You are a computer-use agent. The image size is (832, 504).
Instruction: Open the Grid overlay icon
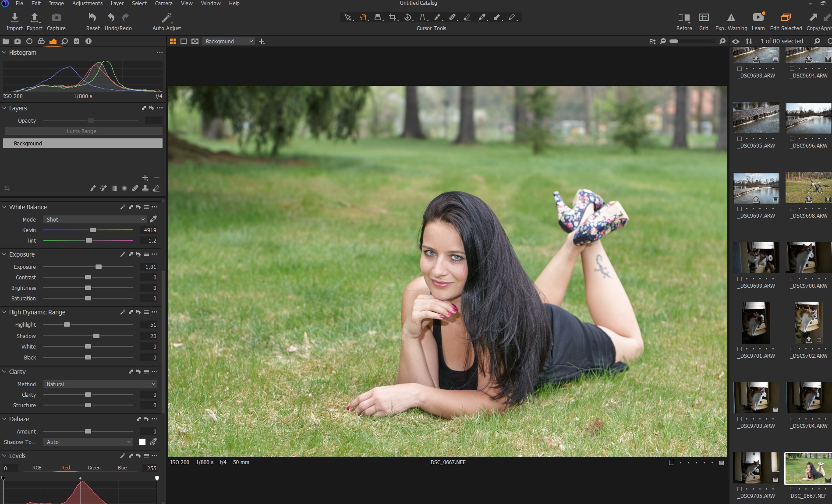tap(704, 18)
